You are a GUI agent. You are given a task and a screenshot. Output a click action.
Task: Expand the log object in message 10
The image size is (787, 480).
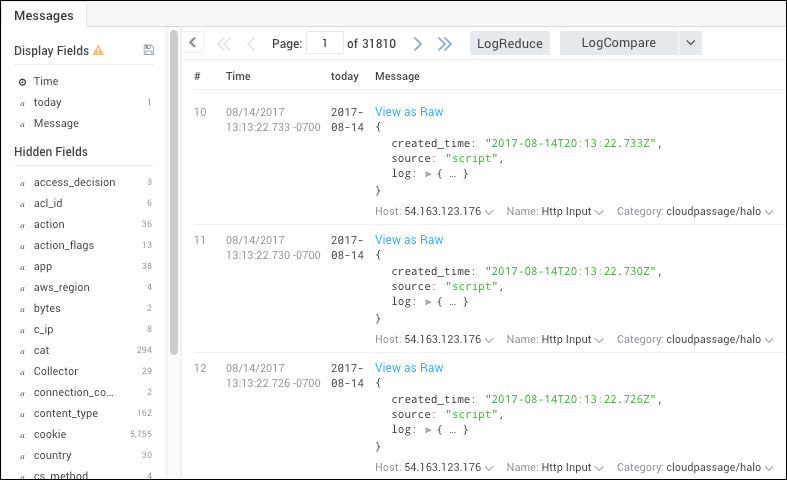pyautogui.click(x=429, y=174)
